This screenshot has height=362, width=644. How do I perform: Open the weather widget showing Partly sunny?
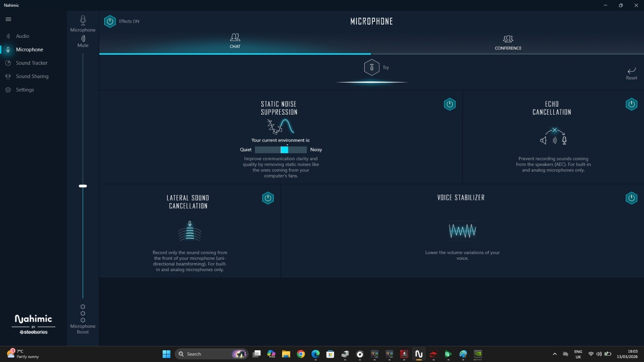23,354
